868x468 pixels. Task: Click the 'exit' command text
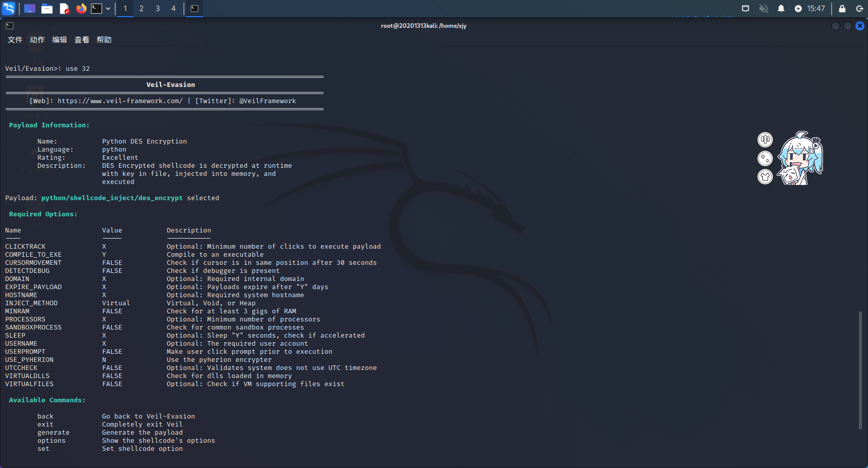[45, 425]
